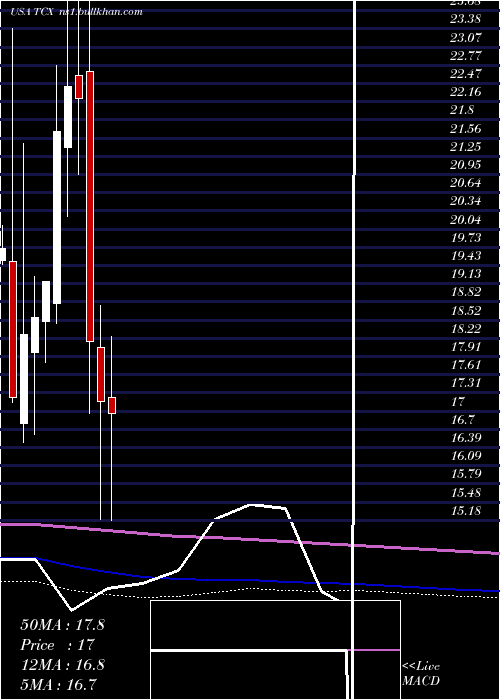Click the 18.52 price axis label
500x700 pixels.
click(466, 310)
